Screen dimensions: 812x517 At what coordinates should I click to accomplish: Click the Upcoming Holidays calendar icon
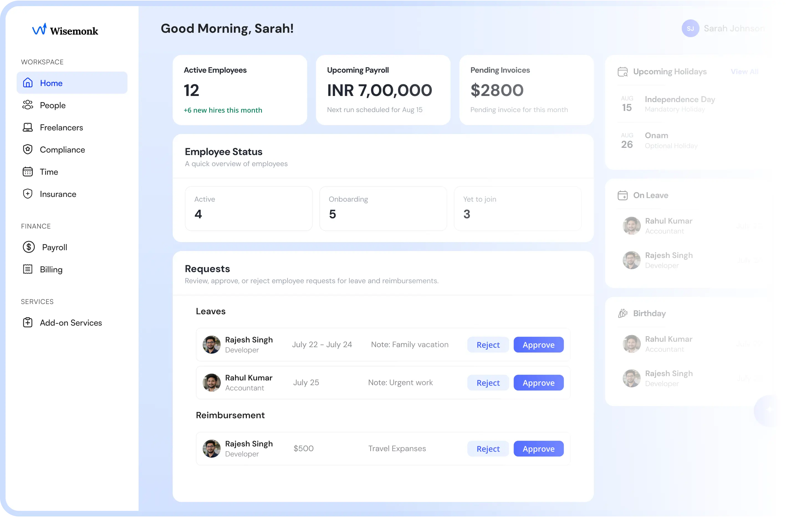(622, 72)
